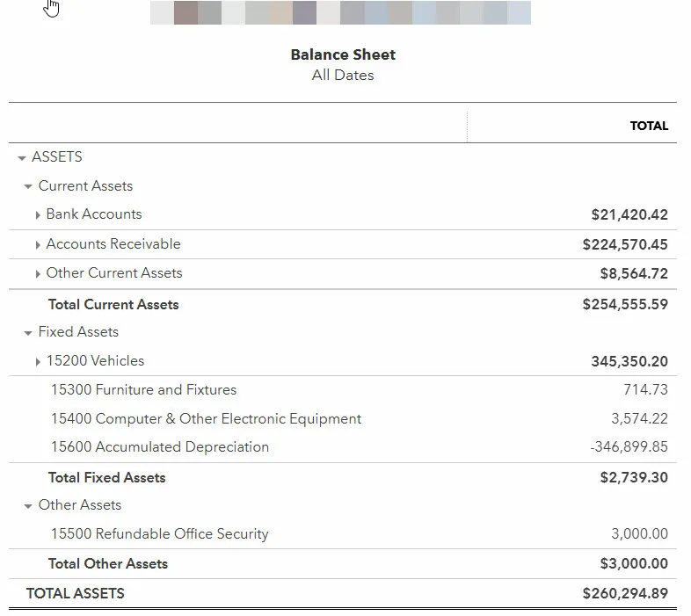Open the Bank Accounts total $21,420.42
Viewport: 691px width, 616px height.
(x=629, y=214)
